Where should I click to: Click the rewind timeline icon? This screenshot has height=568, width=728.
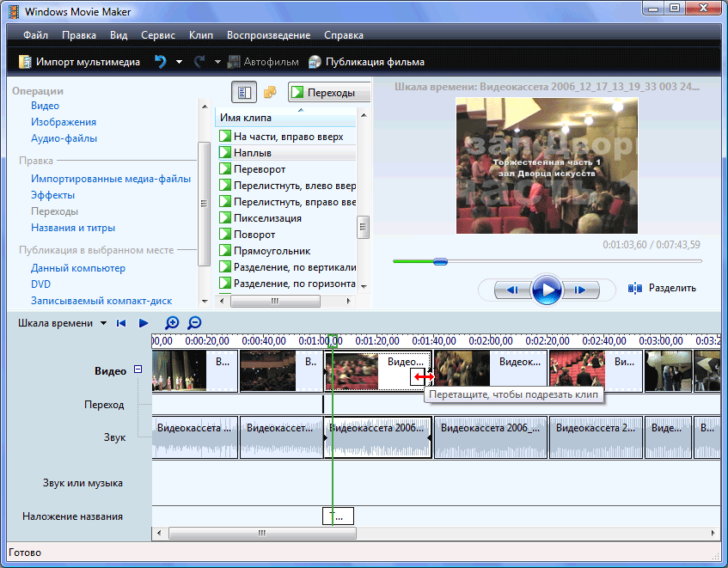click(121, 323)
